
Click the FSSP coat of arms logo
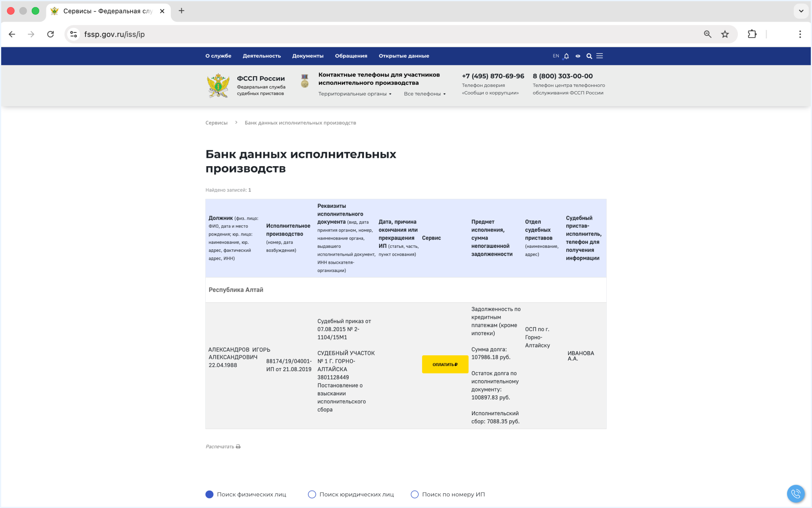coord(218,85)
